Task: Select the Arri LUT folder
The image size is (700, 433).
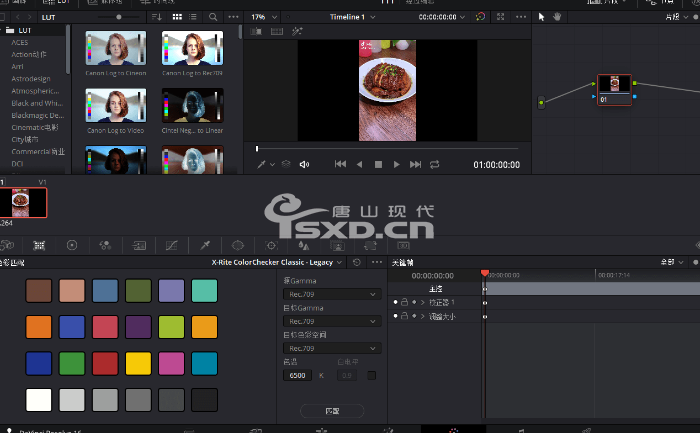Action: [x=17, y=67]
